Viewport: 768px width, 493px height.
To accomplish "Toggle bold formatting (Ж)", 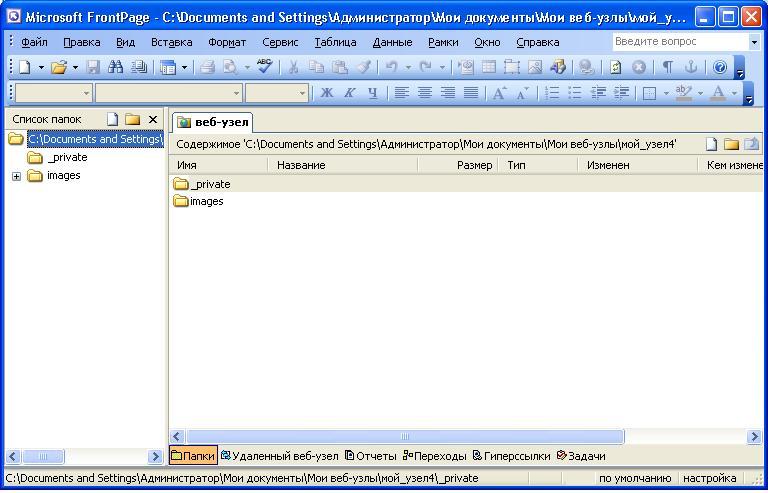I will click(327, 93).
